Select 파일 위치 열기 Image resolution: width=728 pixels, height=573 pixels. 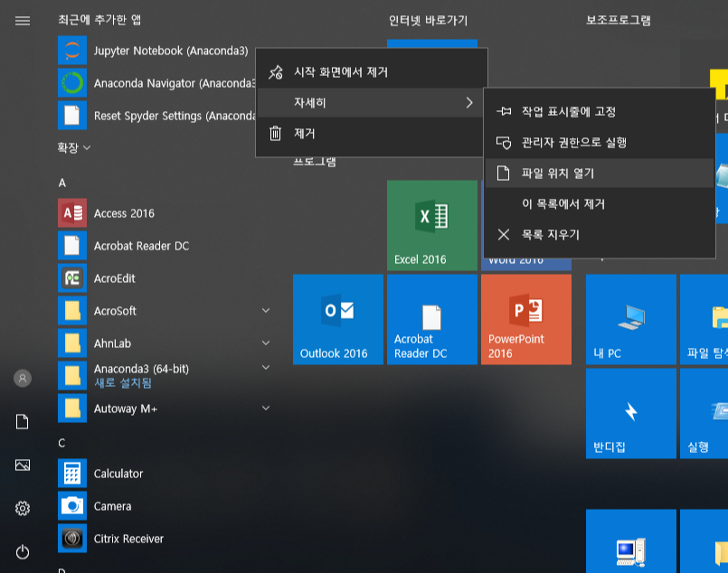599,173
